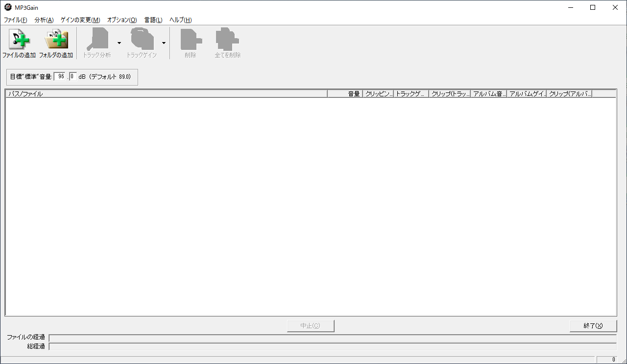Click the トラックゲ.. column header
This screenshot has width=627, height=364.
coord(411,94)
